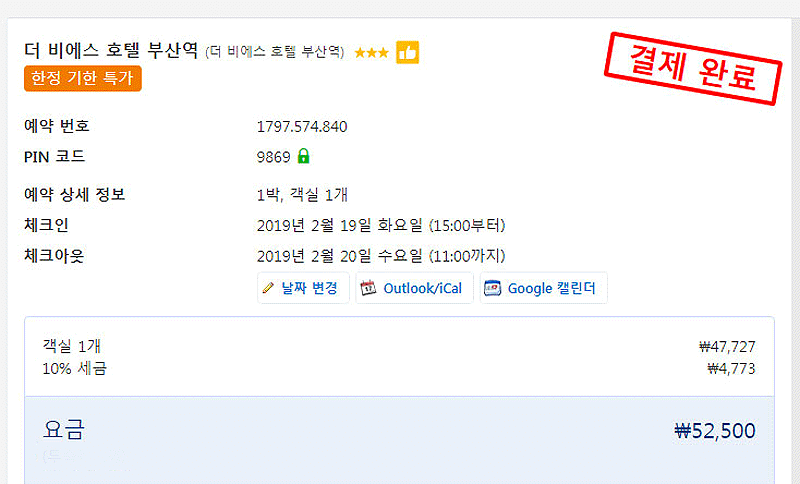The height and width of the screenshot is (484, 800).
Task: Open hotel title 더 비에스 호텔 부산역
Action: (x=111, y=50)
